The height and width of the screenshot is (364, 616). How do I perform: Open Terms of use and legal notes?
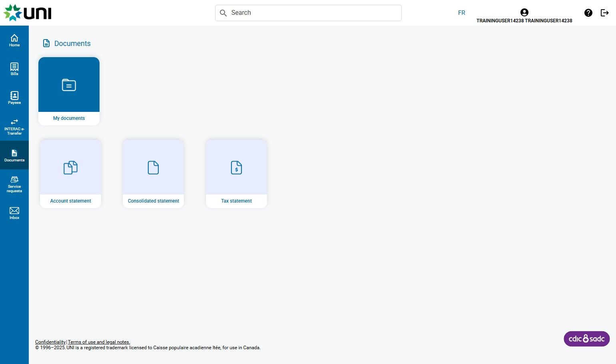[99, 342]
